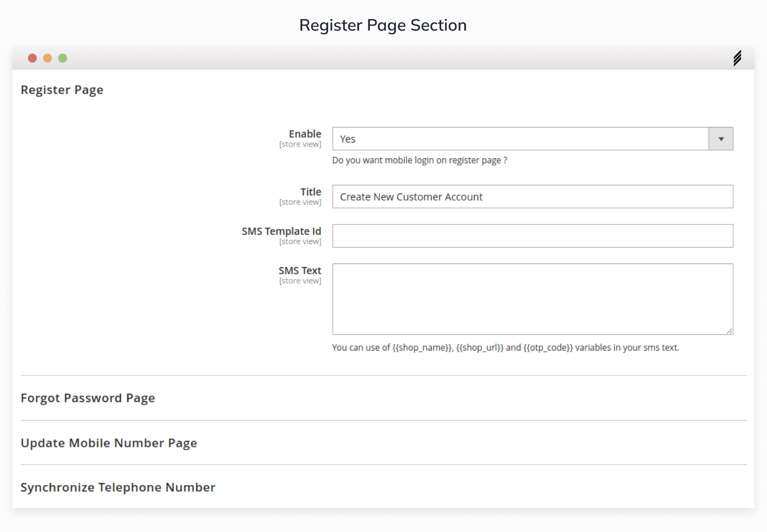Expand the Forgot Password Page section
The height and width of the screenshot is (532, 767).
[88, 398]
